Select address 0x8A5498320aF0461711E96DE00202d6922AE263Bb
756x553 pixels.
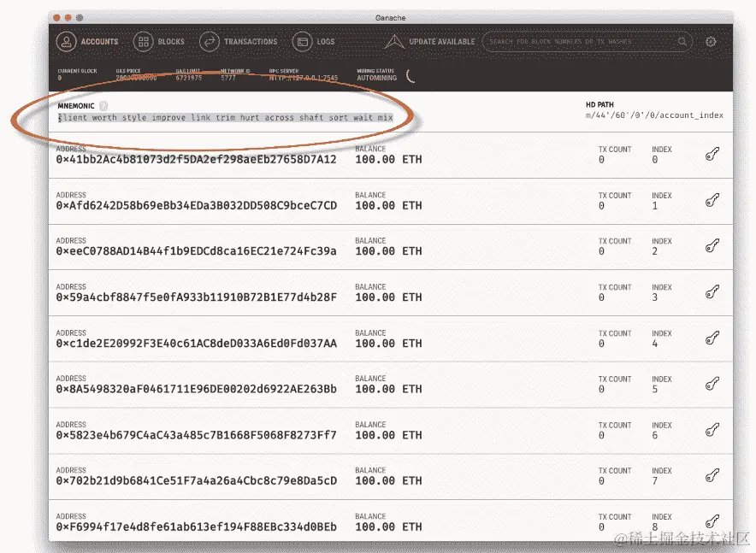click(x=196, y=389)
